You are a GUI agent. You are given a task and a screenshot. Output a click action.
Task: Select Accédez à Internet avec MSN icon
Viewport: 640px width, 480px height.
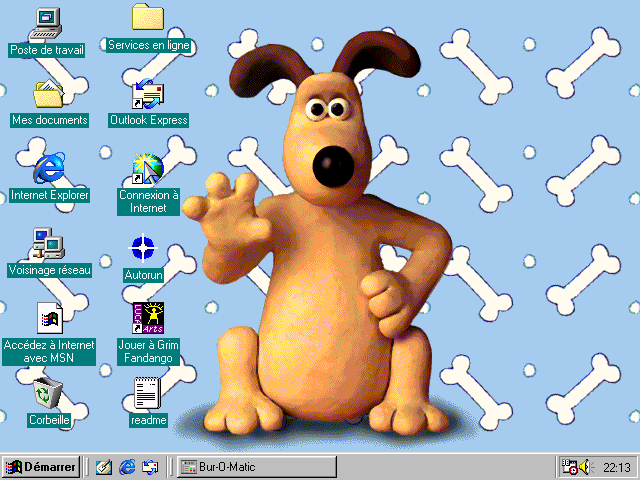point(49,318)
